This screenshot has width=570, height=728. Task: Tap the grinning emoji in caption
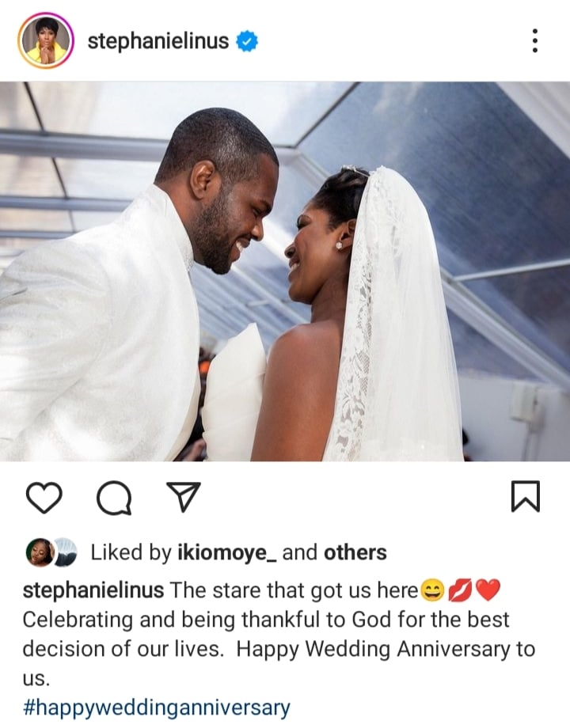[x=432, y=590]
